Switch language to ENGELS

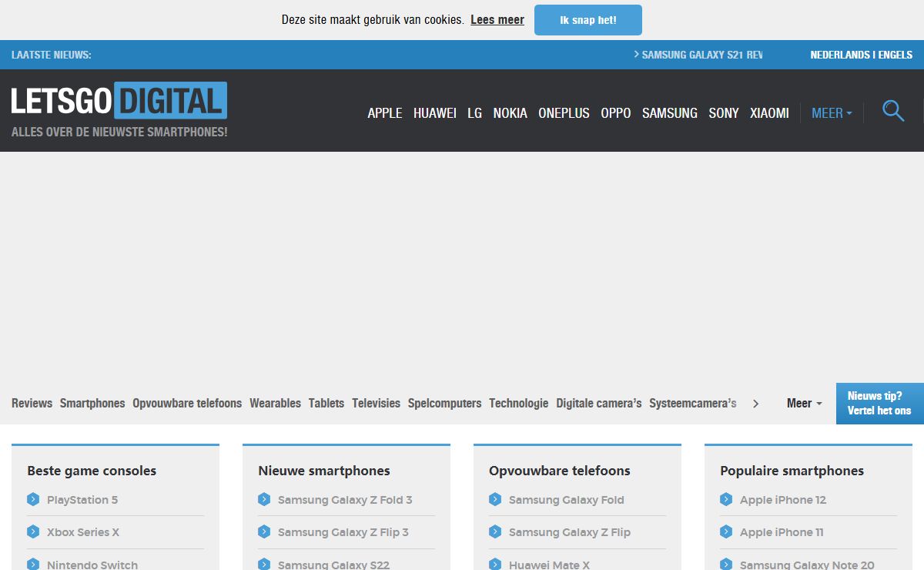point(896,55)
